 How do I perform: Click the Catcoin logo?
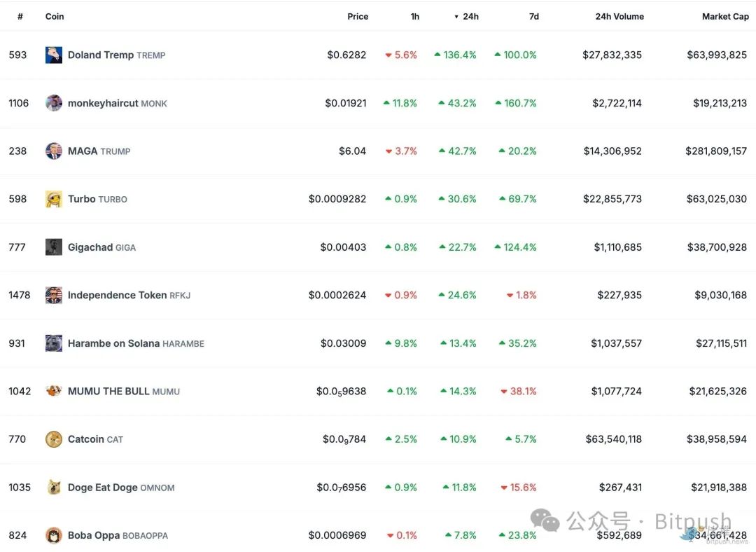click(53, 439)
